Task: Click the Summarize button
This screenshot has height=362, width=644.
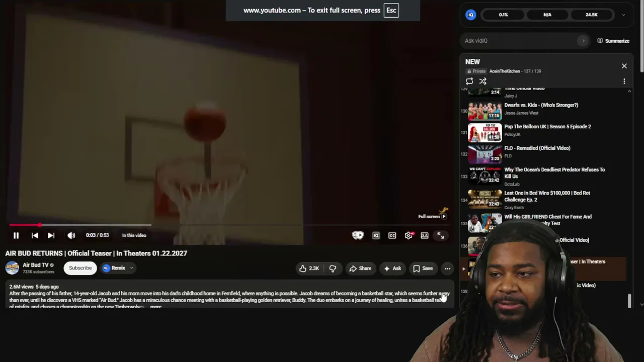Action: [x=613, y=41]
